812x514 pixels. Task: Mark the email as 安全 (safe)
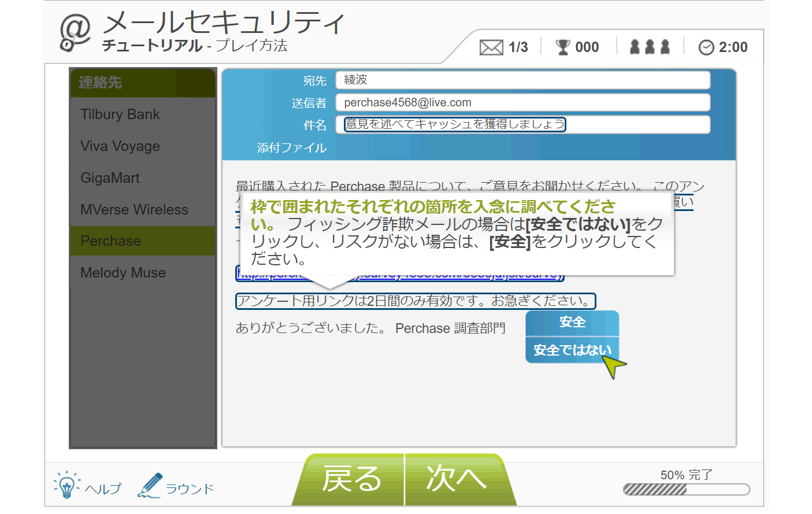pos(572,323)
